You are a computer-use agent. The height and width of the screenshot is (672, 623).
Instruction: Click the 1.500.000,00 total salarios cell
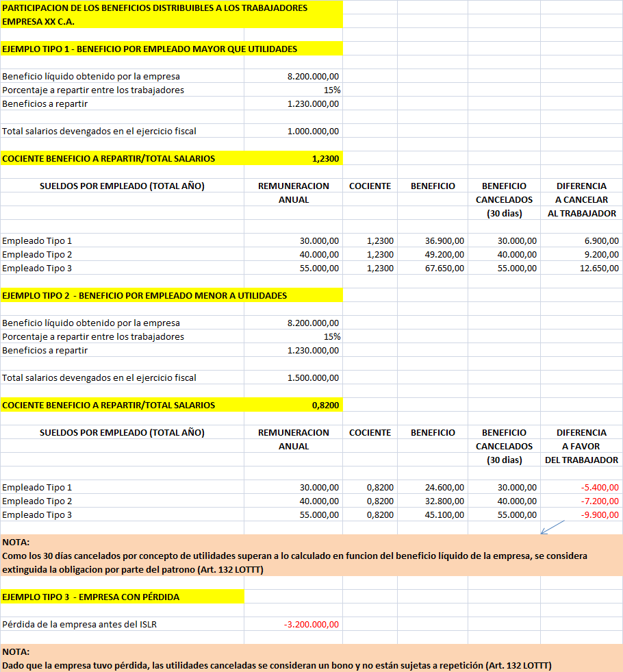tap(293, 377)
